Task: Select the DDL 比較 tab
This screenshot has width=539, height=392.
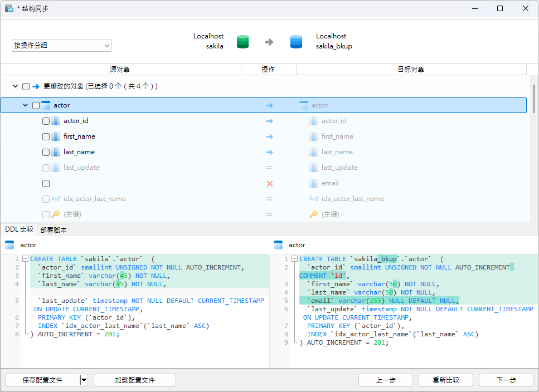Action: coord(19,229)
